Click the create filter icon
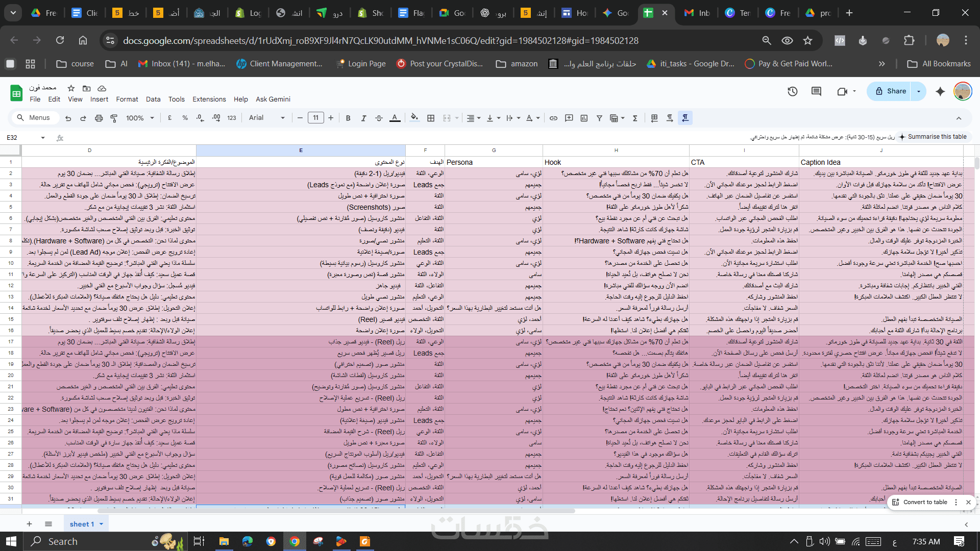The height and width of the screenshot is (551, 980). point(599,118)
